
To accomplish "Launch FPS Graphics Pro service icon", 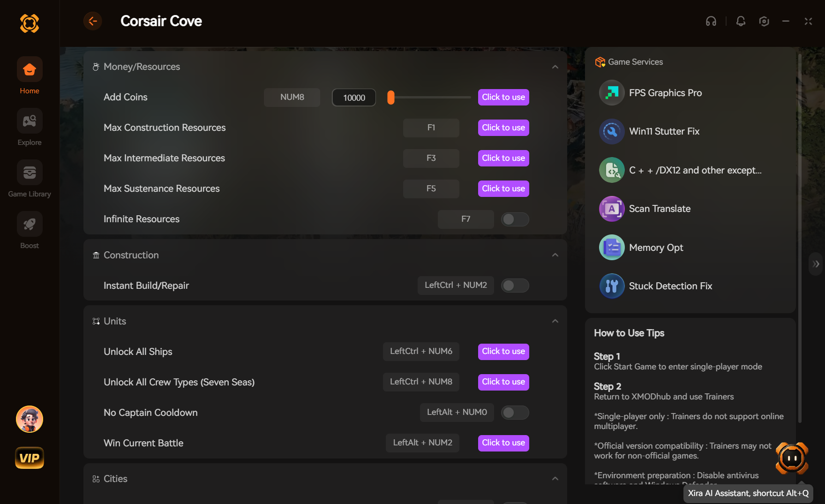I will pyautogui.click(x=612, y=93).
